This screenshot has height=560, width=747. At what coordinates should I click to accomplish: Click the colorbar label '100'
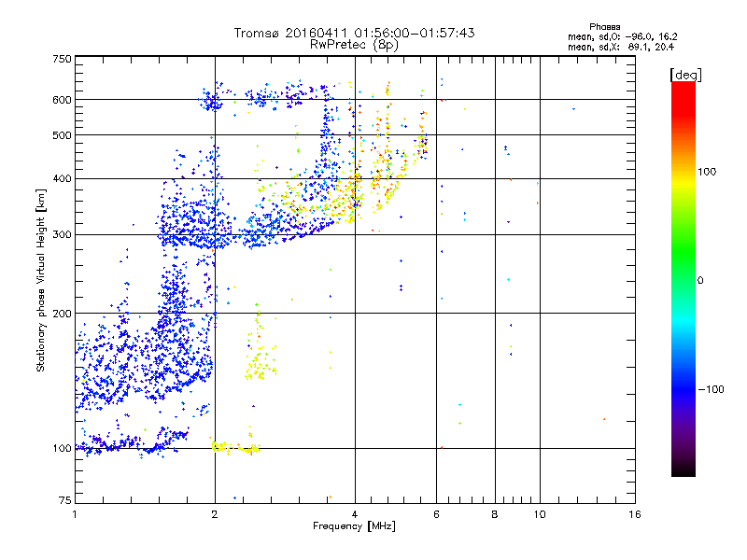(707, 172)
